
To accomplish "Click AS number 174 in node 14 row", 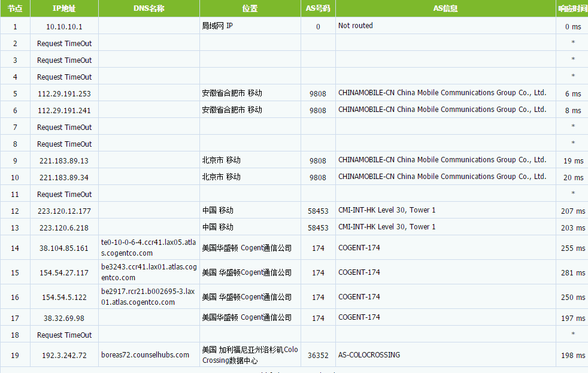I will (318, 248).
